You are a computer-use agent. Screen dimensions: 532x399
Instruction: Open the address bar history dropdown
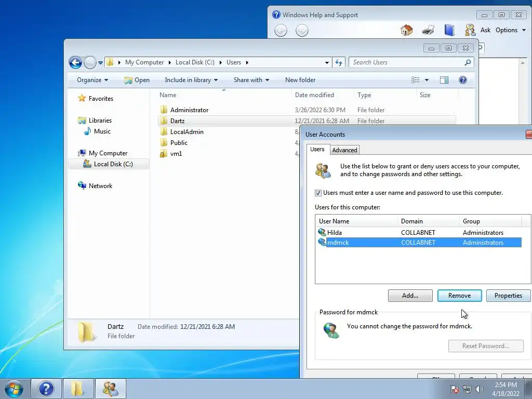(327, 62)
